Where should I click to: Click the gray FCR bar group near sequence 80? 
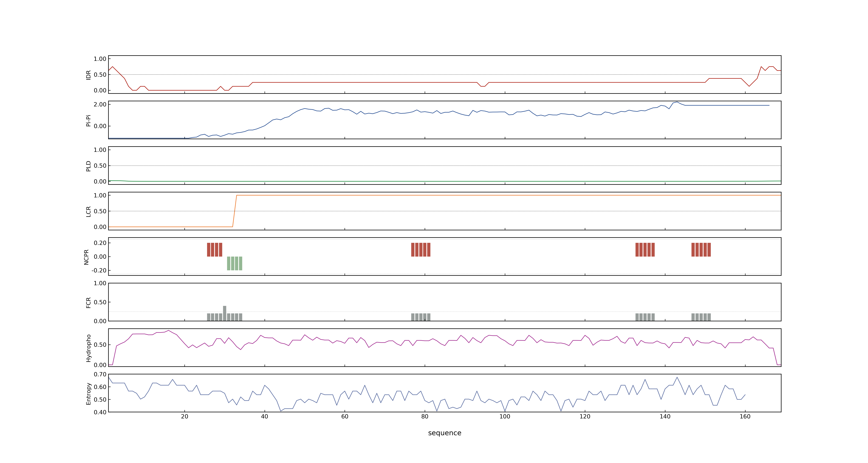pyautogui.click(x=421, y=317)
